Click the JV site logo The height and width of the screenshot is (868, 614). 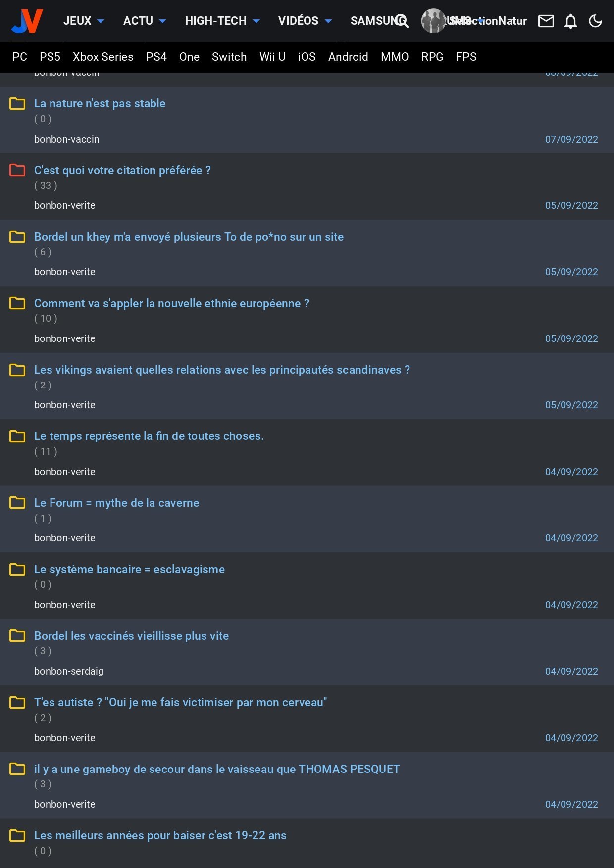[27, 21]
